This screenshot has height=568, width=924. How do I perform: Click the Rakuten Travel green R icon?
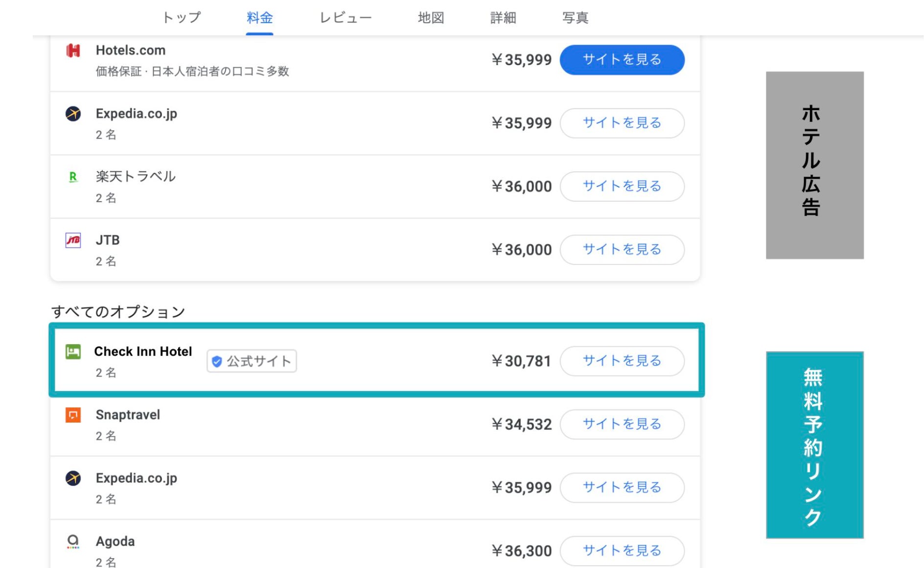(73, 177)
